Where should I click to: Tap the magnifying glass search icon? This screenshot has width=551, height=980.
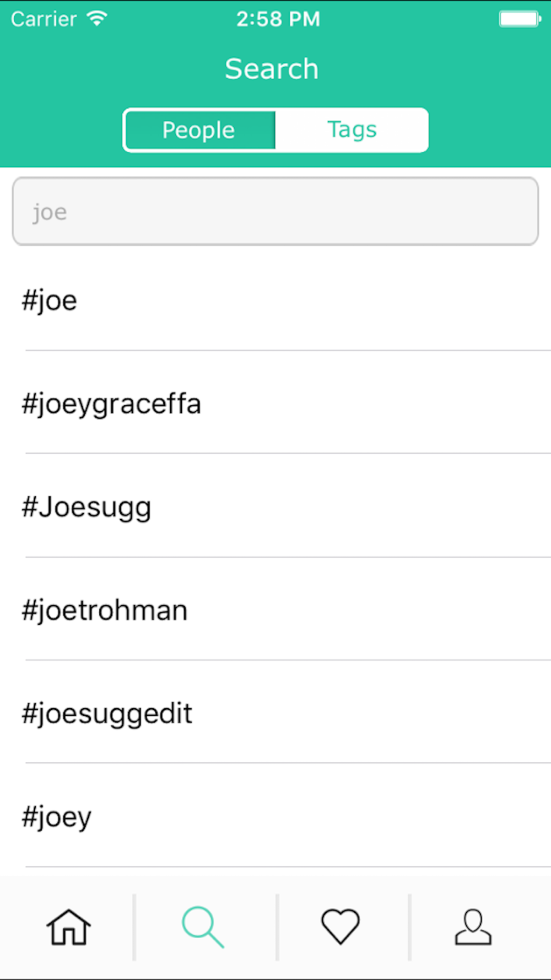(x=203, y=927)
